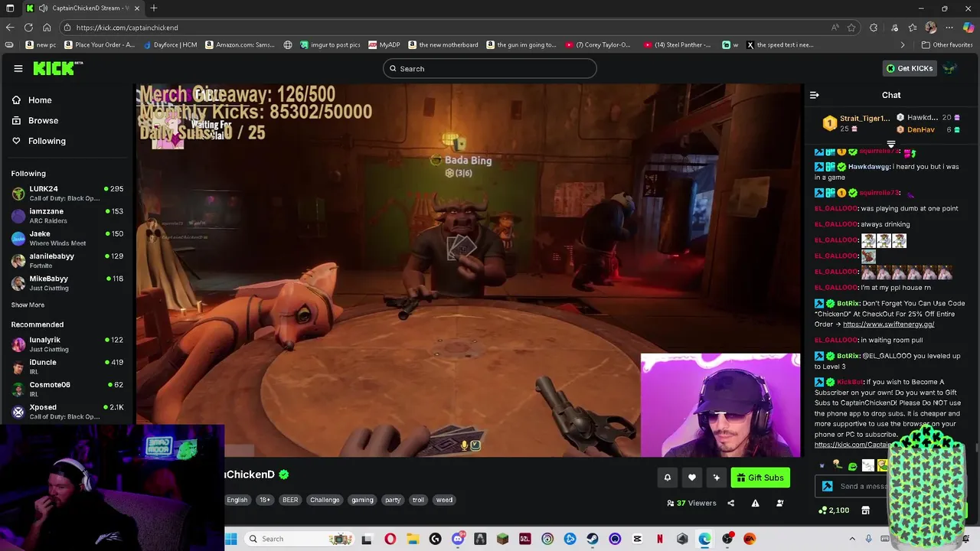The width and height of the screenshot is (980, 551).
Task: Open Following in sidebar
Action: click(47, 141)
